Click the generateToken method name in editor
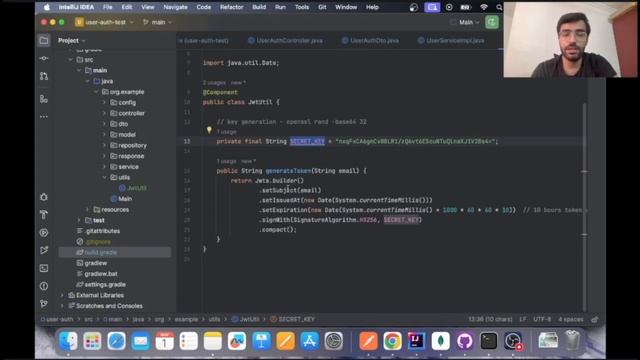Screen dimensions: 640x360 [288, 171]
